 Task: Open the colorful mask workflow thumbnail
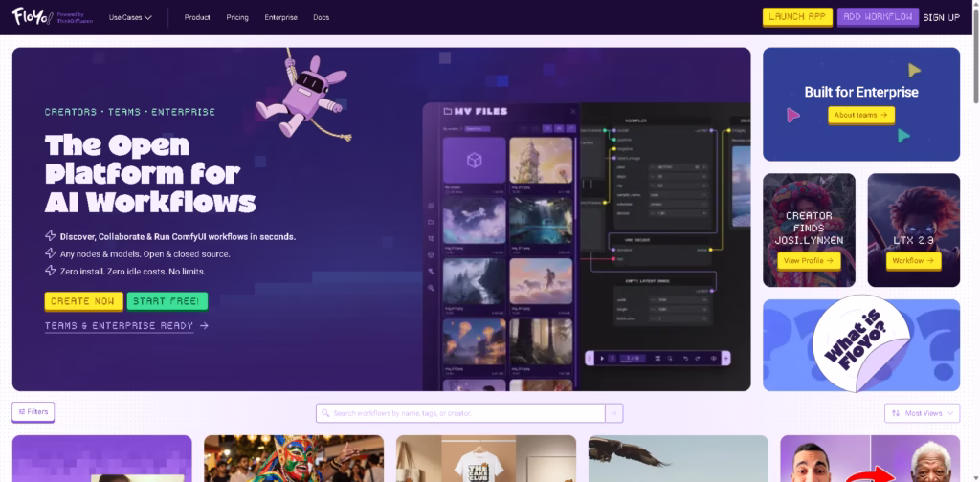(293, 458)
